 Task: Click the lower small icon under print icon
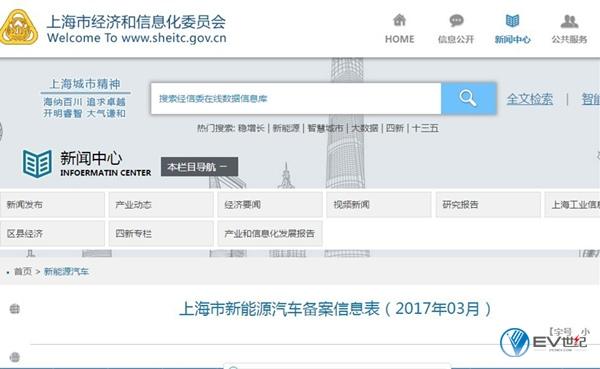point(15,357)
